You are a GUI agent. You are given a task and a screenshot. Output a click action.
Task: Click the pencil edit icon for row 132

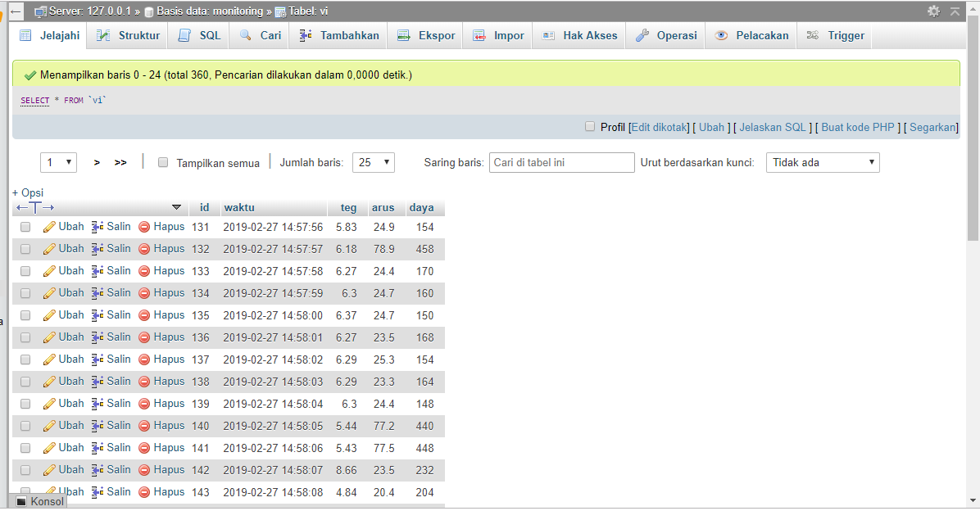pos(49,249)
